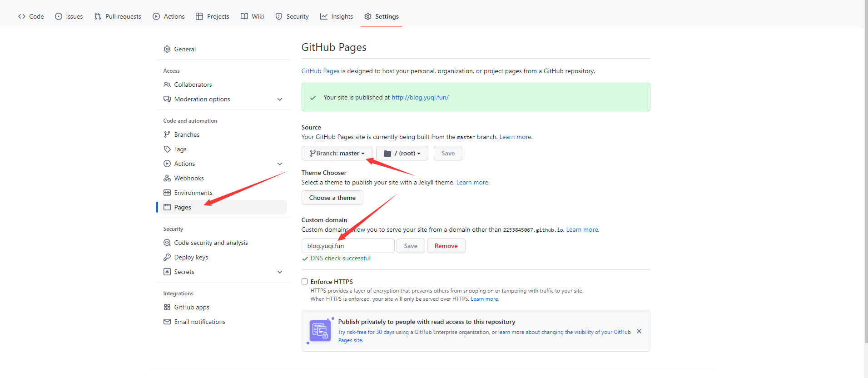Enable the Enforce HTTPS checkbox
This screenshot has width=868, height=378.
[x=305, y=282]
